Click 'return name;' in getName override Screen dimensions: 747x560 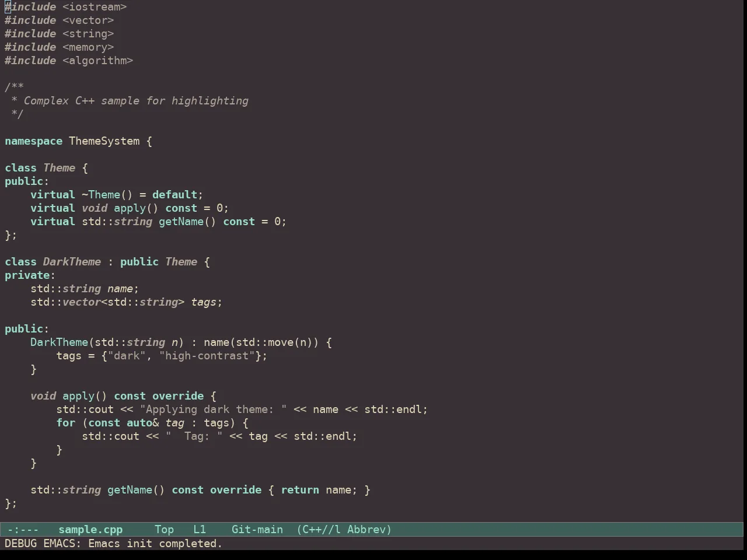click(320, 490)
